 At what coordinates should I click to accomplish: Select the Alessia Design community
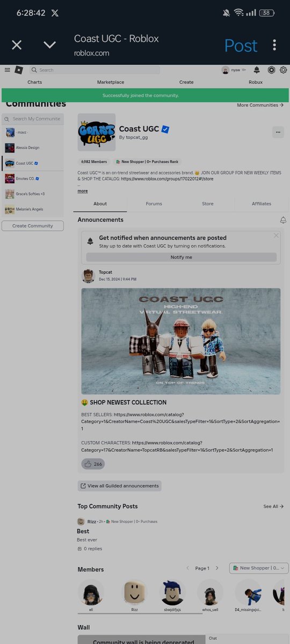(x=33, y=148)
